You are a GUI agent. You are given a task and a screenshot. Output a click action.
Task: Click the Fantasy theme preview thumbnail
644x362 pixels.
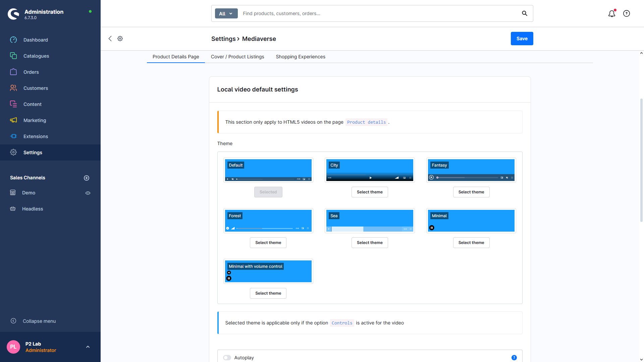pyautogui.click(x=471, y=170)
